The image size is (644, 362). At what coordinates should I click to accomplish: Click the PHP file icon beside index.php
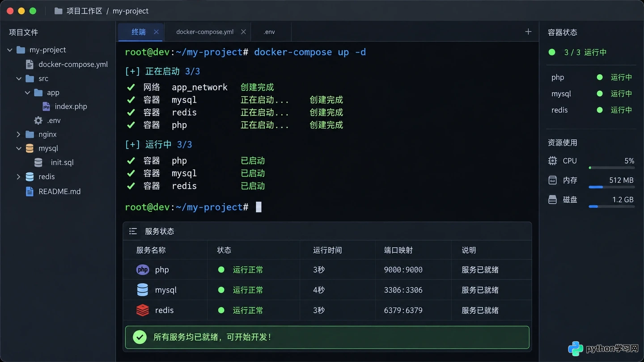(x=46, y=106)
